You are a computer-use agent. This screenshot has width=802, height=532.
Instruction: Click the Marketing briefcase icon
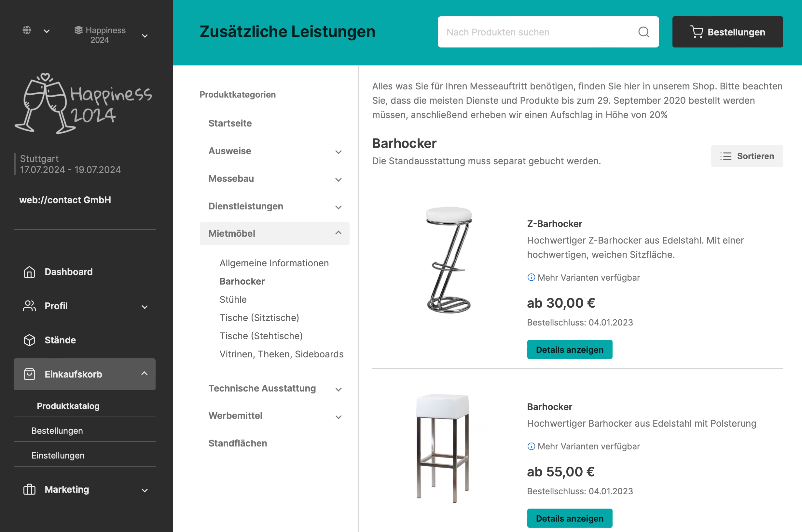29,490
